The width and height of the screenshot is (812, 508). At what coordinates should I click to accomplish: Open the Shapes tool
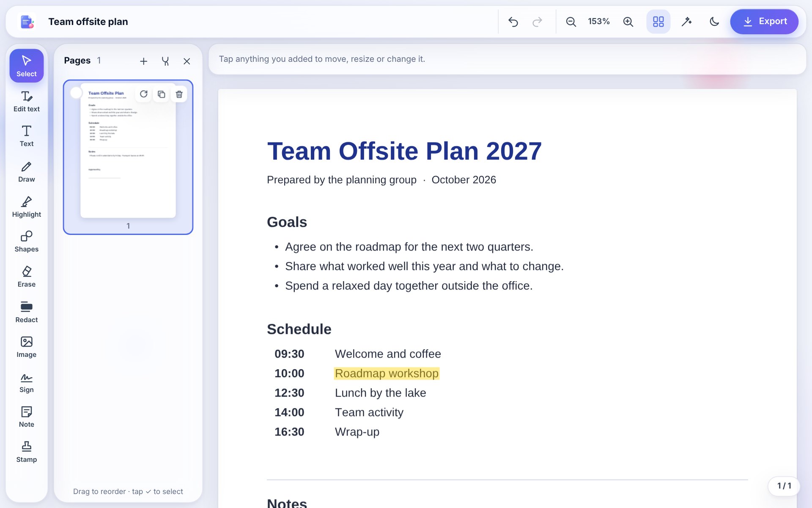click(26, 241)
